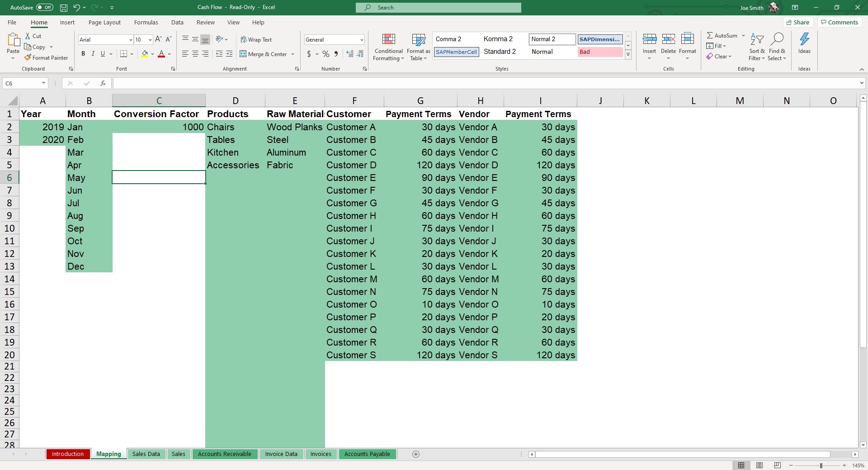
Task: Switch to the Accounts Receivable sheet
Action: (x=225, y=454)
